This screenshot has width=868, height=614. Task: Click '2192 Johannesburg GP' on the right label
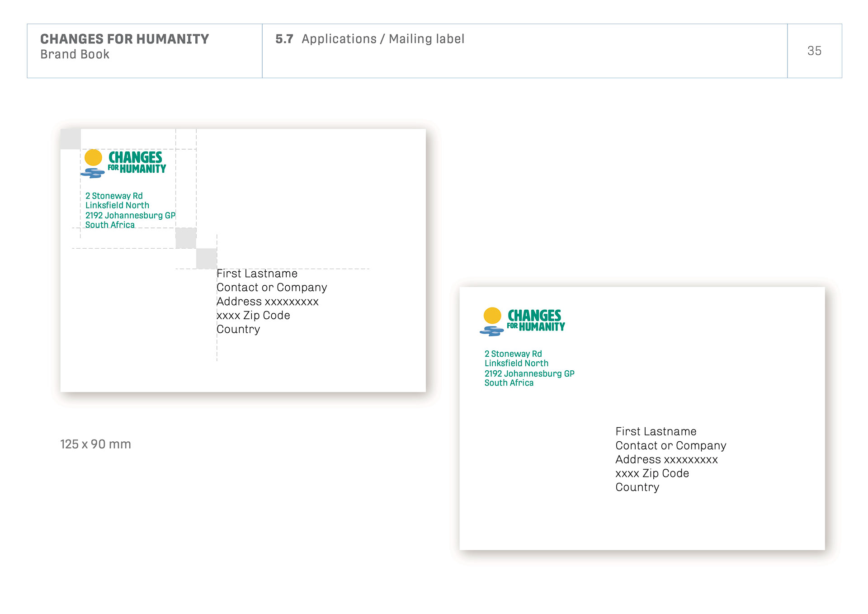pos(529,373)
